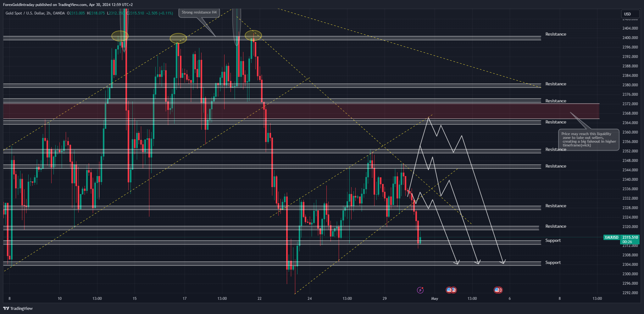Click the 2292.000 price axis label
Image resolution: width=644 pixels, height=314 pixels.
[x=630, y=293]
